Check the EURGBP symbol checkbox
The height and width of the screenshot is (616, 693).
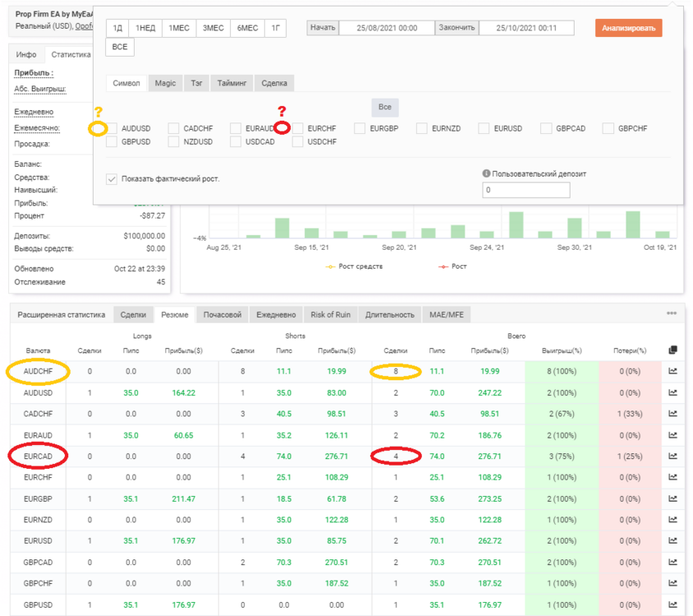pyautogui.click(x=360, y=128)
